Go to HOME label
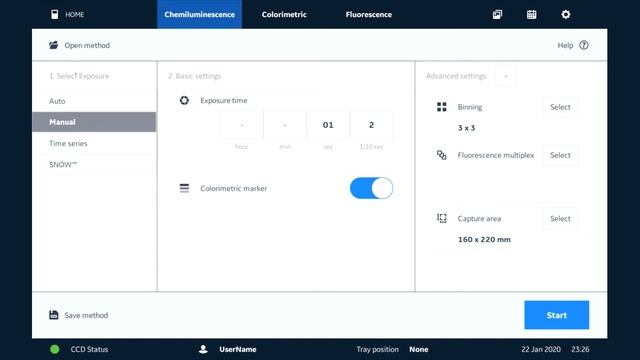This screenshot has width=640, height=360. (x=75, y=14)
